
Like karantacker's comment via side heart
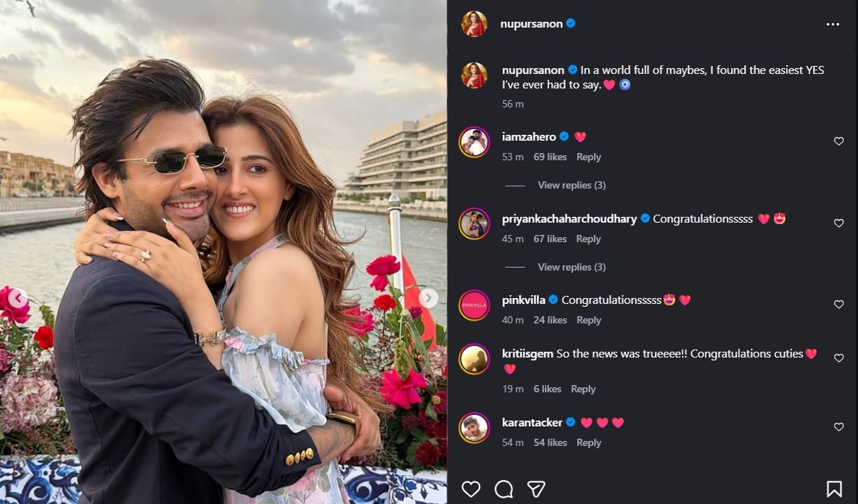click(x=839, y=426)
